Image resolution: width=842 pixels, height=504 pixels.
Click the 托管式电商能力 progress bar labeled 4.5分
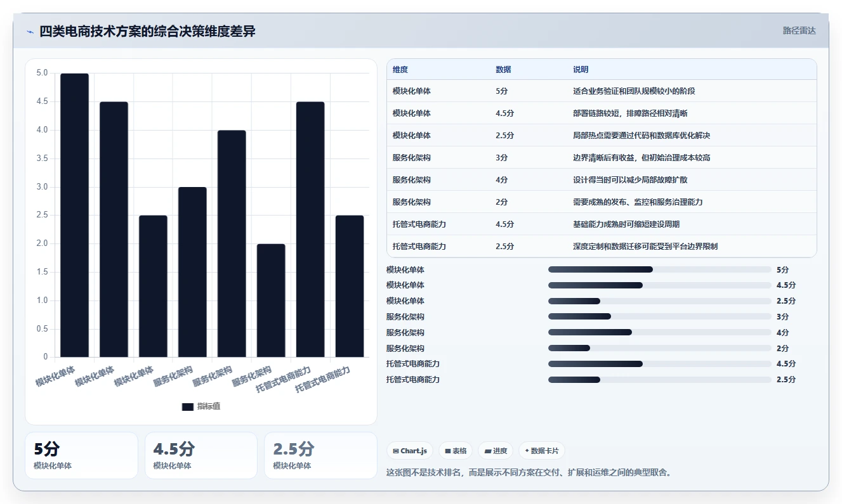660,364
